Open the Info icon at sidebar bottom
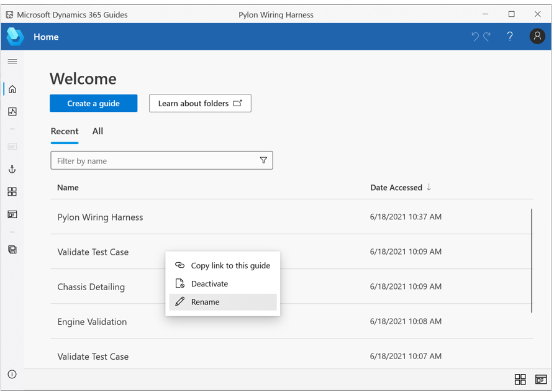The image size is (554, 392). click(12, 375)
